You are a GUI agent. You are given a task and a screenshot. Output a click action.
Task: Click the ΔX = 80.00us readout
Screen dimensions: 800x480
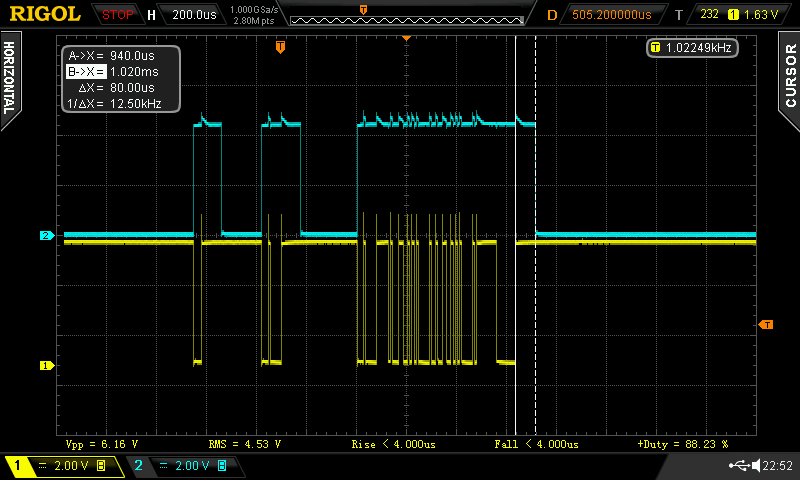(x=116, y=88)
